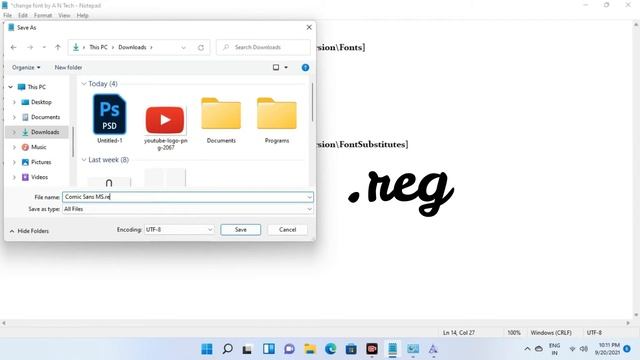Click the volume tray icon
This screenshot has height=360, width=640.
point(584,349)
